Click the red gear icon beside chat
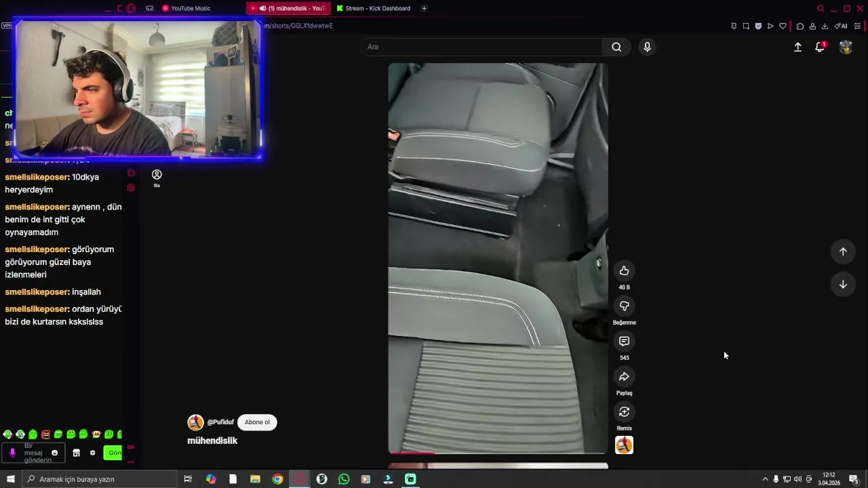This screenshot has width=868, height=488. tap(131, 188)
